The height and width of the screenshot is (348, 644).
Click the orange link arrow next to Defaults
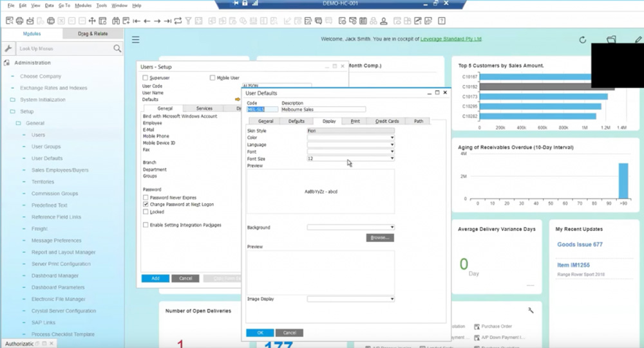(x=238, y=99)
